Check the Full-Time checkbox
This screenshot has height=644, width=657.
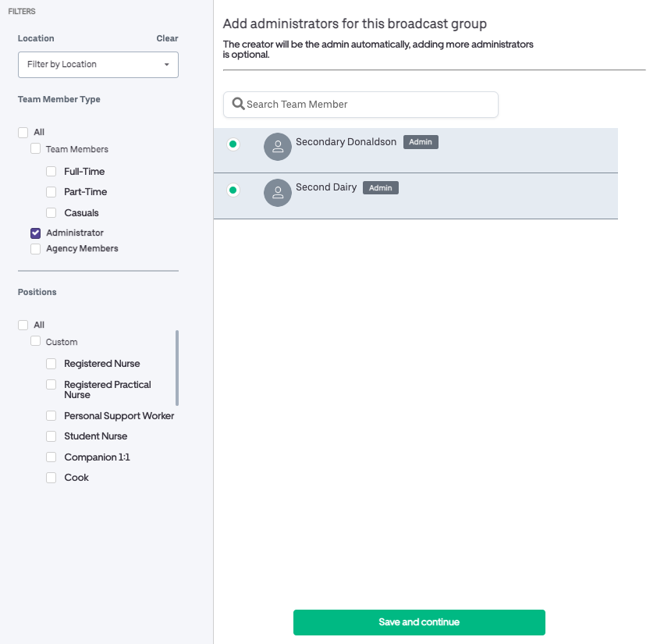click(x=51, y=172)
